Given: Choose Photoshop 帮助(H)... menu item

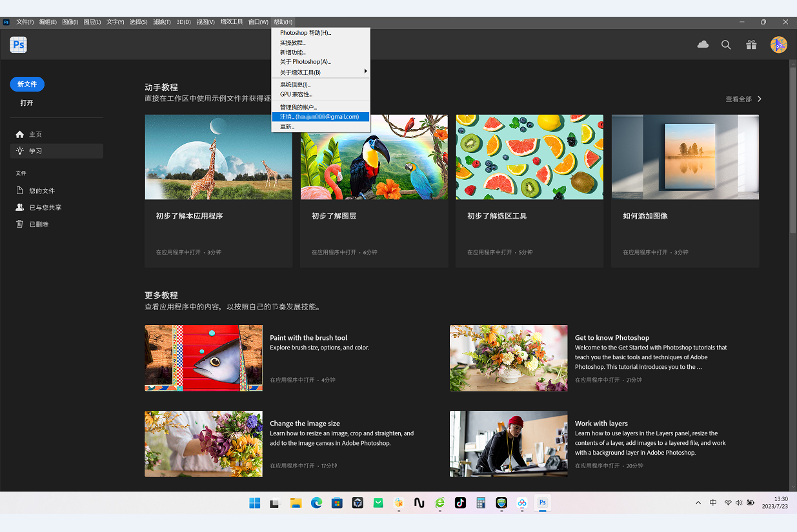Looking at the screenshot, I should tap(321, 33).
